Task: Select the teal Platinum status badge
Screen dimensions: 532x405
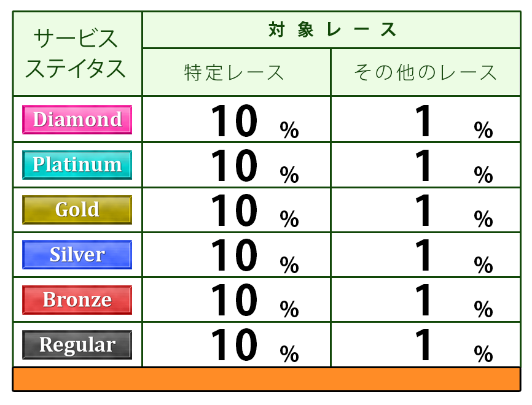Action: point(77,164)
